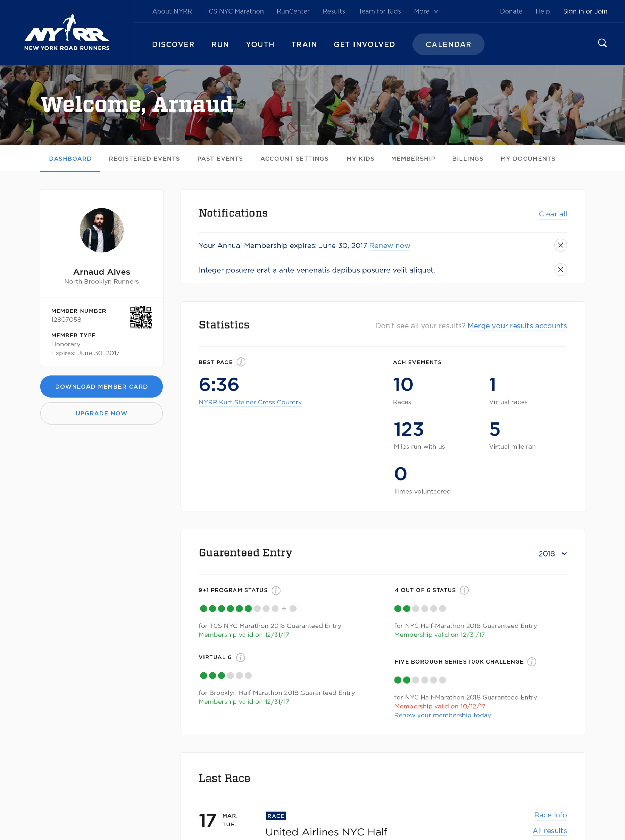Open the Youth main menu
Viewport: 625px width, 840px height.
point(260,44)
